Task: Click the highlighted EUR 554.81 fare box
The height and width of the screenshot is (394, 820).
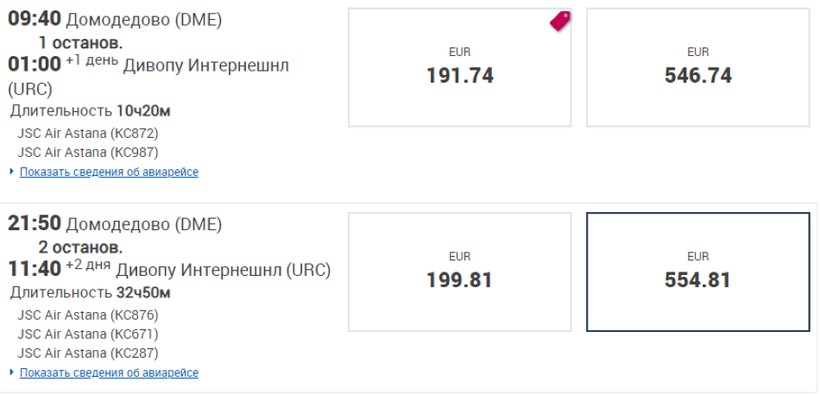Action: pos(698,272)
